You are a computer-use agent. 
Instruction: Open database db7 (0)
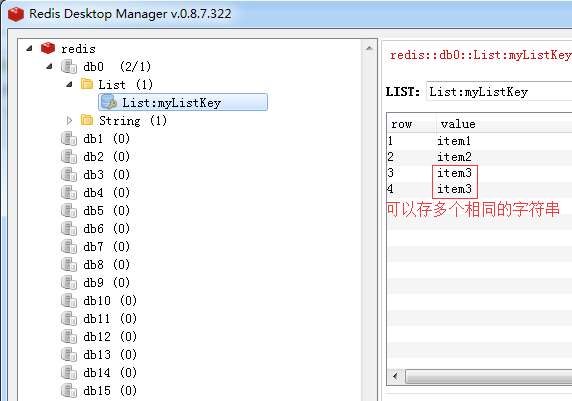coord(107,247)
